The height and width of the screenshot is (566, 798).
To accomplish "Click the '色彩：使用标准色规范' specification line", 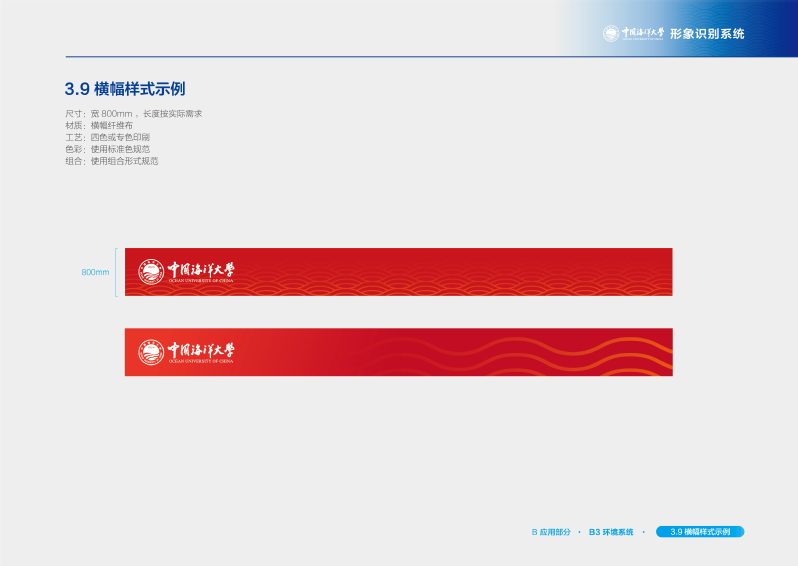I will (107, 149).
